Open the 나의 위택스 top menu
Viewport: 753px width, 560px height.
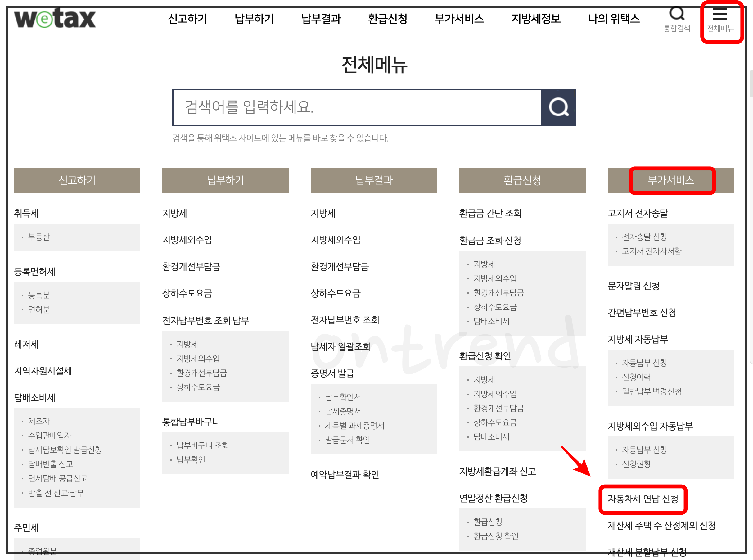613,19
